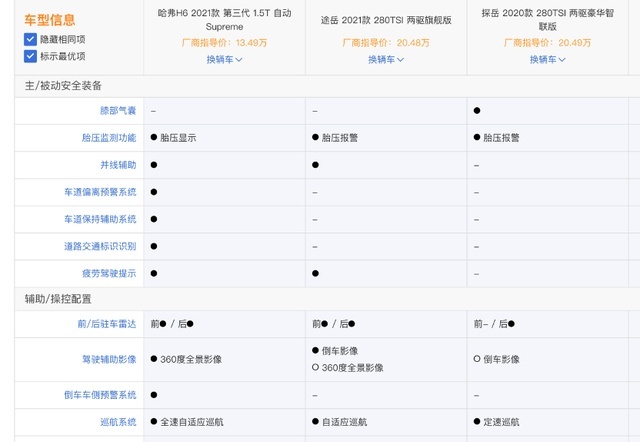Open the 道路交通标识识别 link
640x442 pixels.
coord(100,247)
